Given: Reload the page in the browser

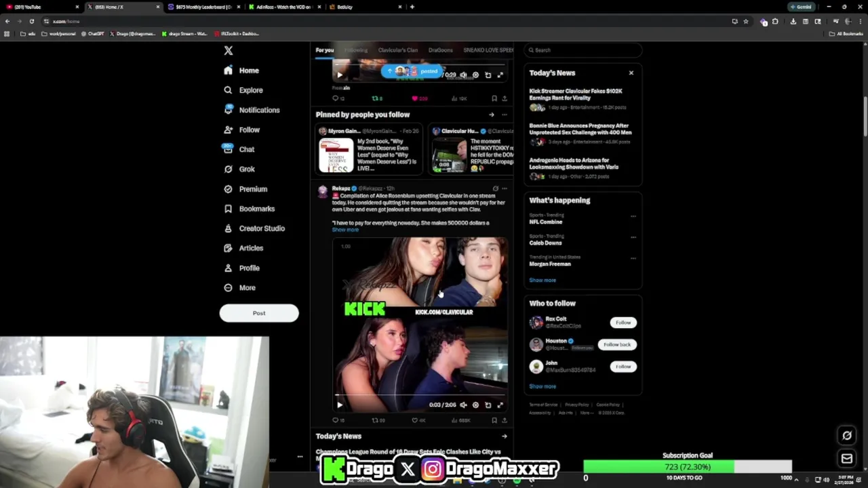Looking at the screenshot, I should point(31,21).
